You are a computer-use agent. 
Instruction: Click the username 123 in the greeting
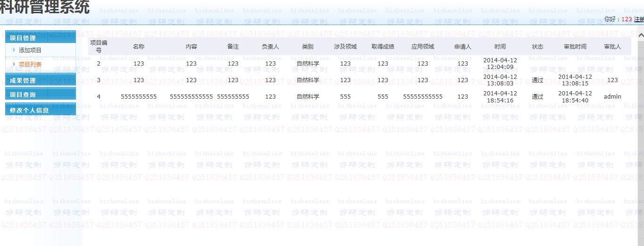pyautogui.click(x=627, y=19)
